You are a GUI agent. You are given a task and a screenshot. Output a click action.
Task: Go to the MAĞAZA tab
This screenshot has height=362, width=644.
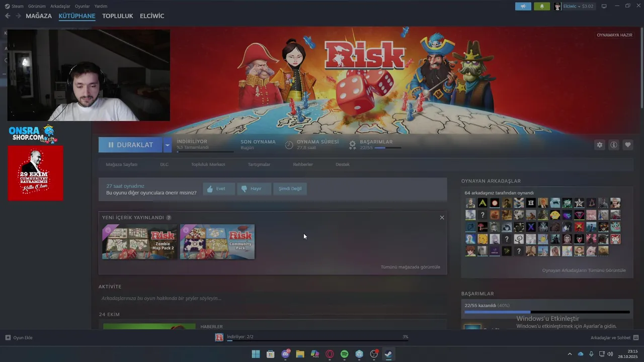(x=39, y=16)
